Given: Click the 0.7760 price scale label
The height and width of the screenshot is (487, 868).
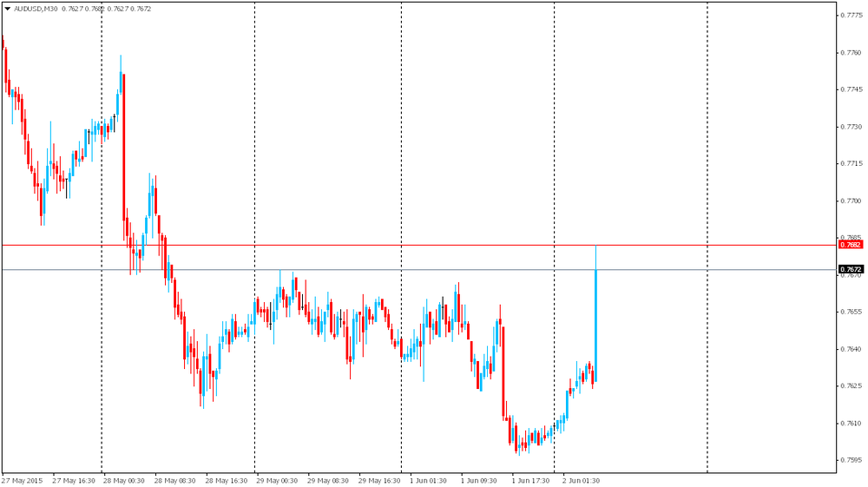Looking at the screenshot, I should tap(852, 53).
